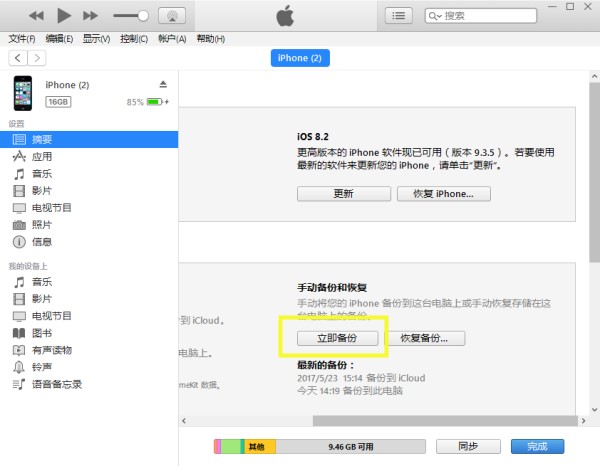Click the iPhone device thumbnail
Viewport: 600px width, 466px height.
tap(23, 93)
